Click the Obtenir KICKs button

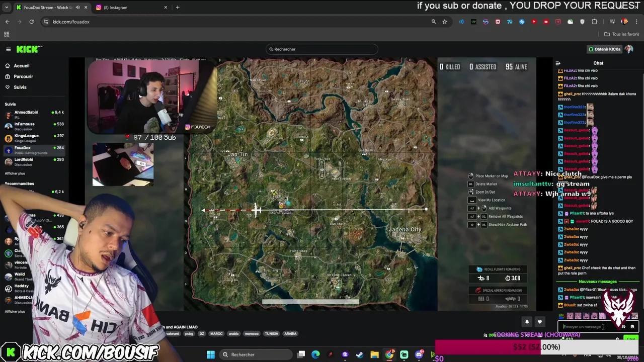tap(604, 49)
